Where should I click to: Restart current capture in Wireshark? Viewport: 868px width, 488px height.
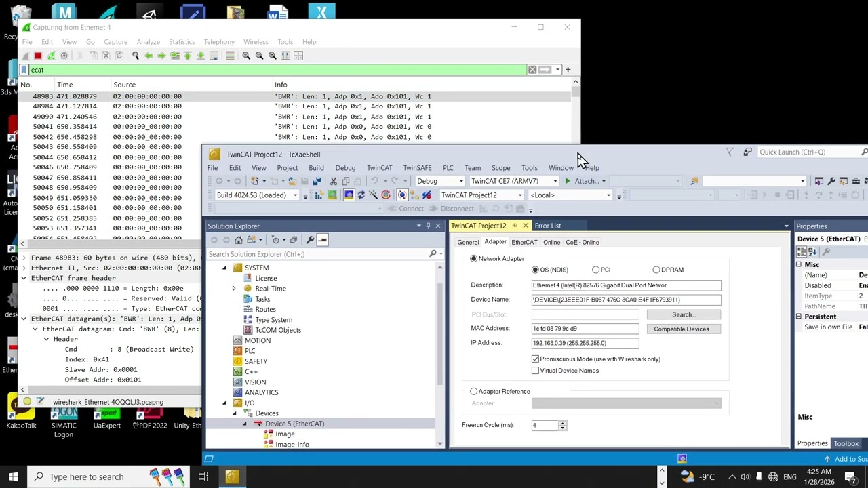click(51, 56)
